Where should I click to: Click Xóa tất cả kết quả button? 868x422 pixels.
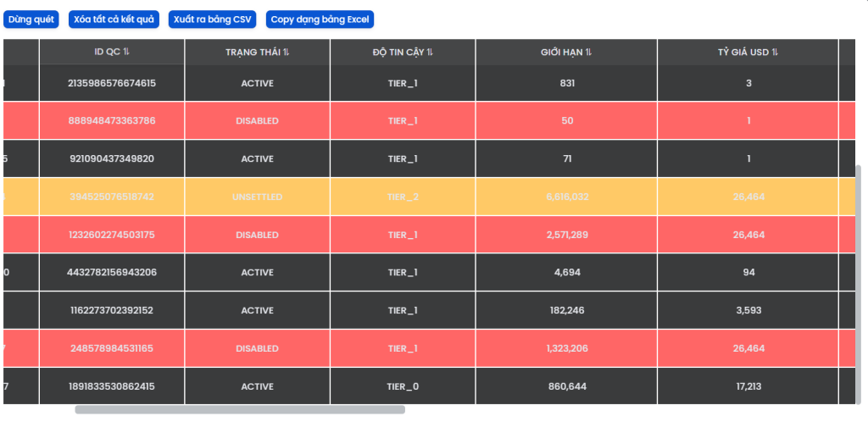pos(114,19)
